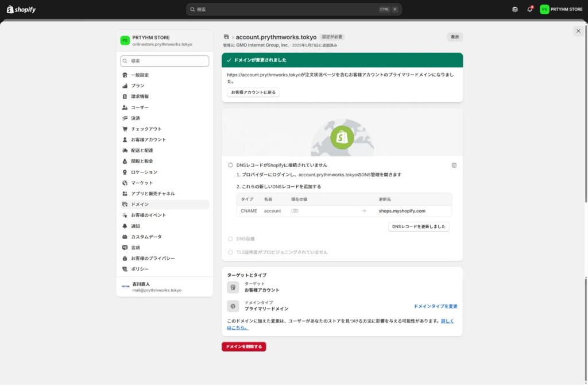The height and width of the screenshot is (385, 588).
Task: Click the 吉川直人 user profile entry
Action: pos(165,287)
